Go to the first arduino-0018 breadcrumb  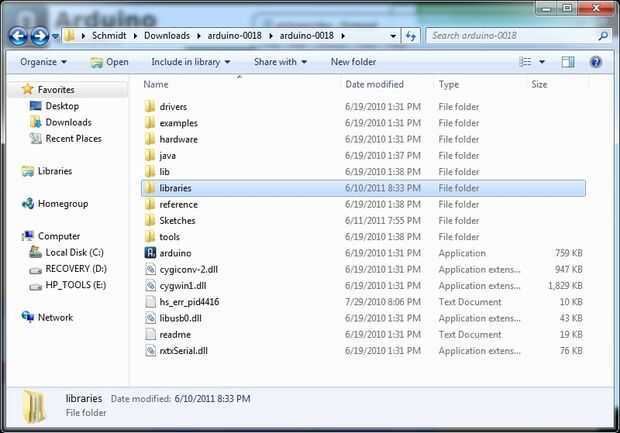coord(234,36)
